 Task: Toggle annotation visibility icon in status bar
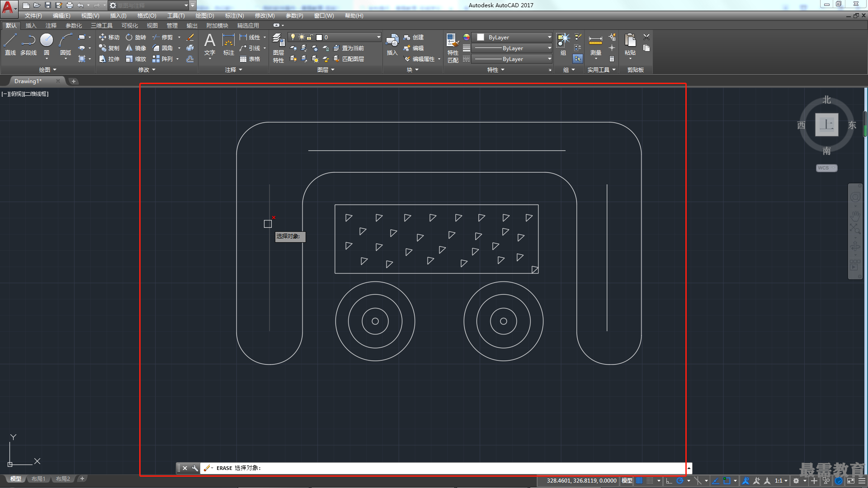tap(746, 481)
